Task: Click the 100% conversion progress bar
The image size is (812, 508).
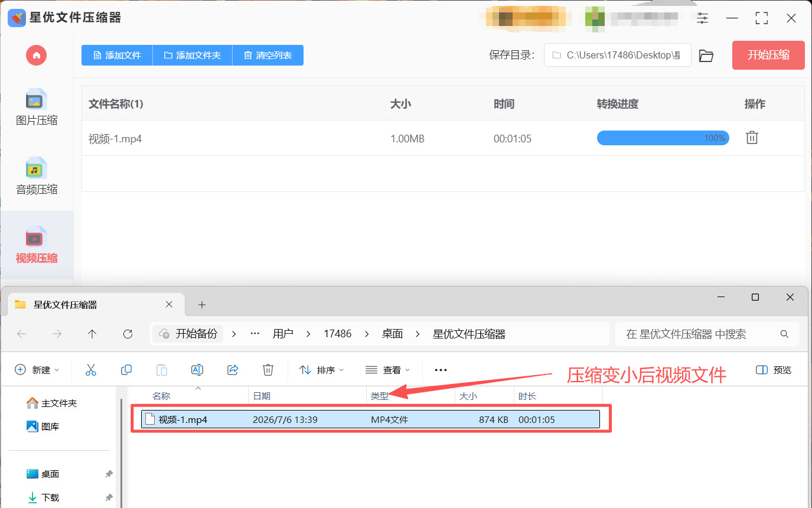Action: click(x=663, y=138)
